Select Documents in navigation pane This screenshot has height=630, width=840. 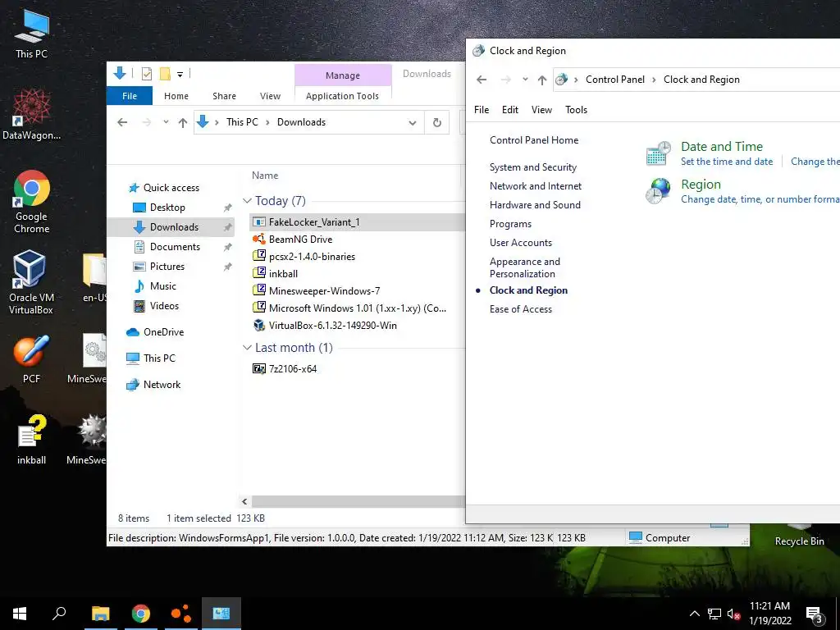point(175,246)
